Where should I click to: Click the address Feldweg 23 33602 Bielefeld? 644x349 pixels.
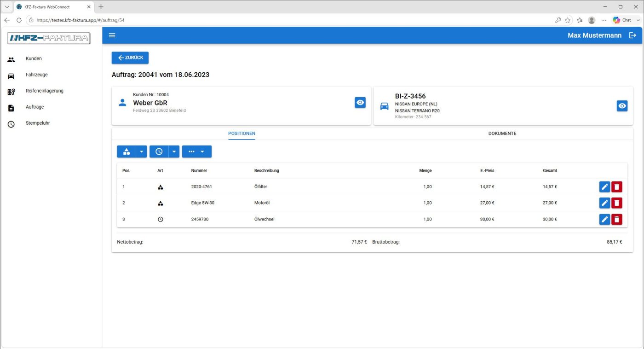click(160, 111)
